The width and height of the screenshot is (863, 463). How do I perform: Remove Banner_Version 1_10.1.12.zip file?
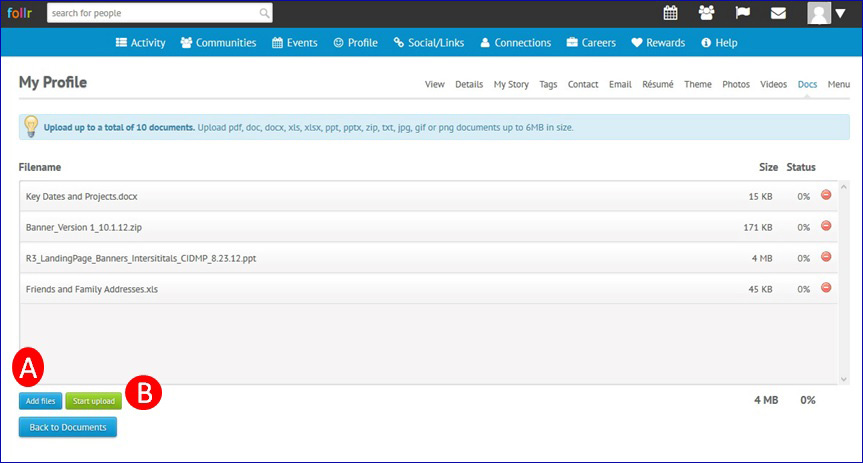(826, 226)
